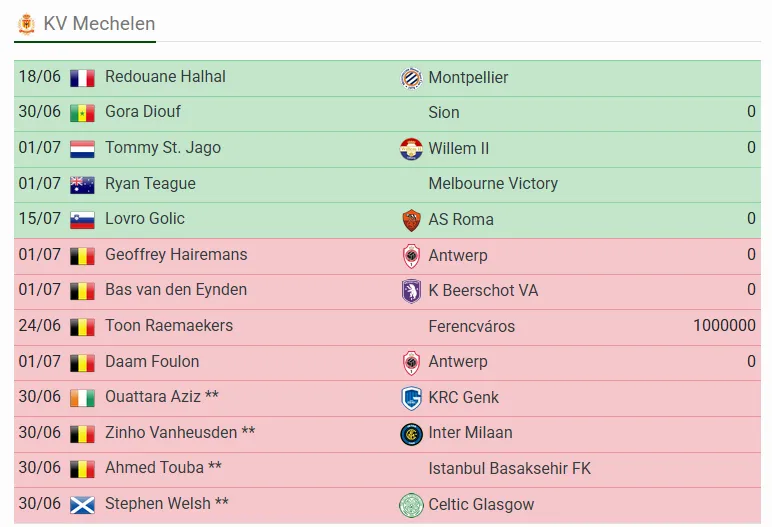Click the AS Roma crest icon

(411, 220)
